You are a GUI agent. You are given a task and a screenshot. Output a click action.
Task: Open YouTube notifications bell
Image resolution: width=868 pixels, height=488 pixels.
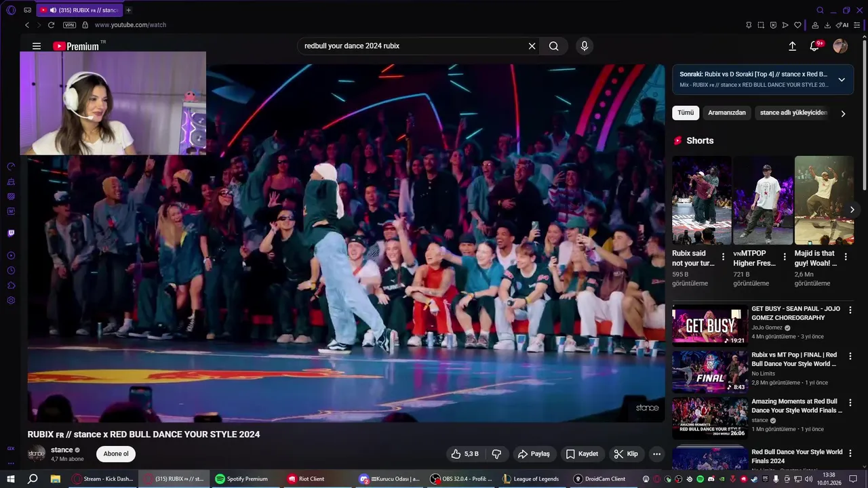(x=814, y=46)
